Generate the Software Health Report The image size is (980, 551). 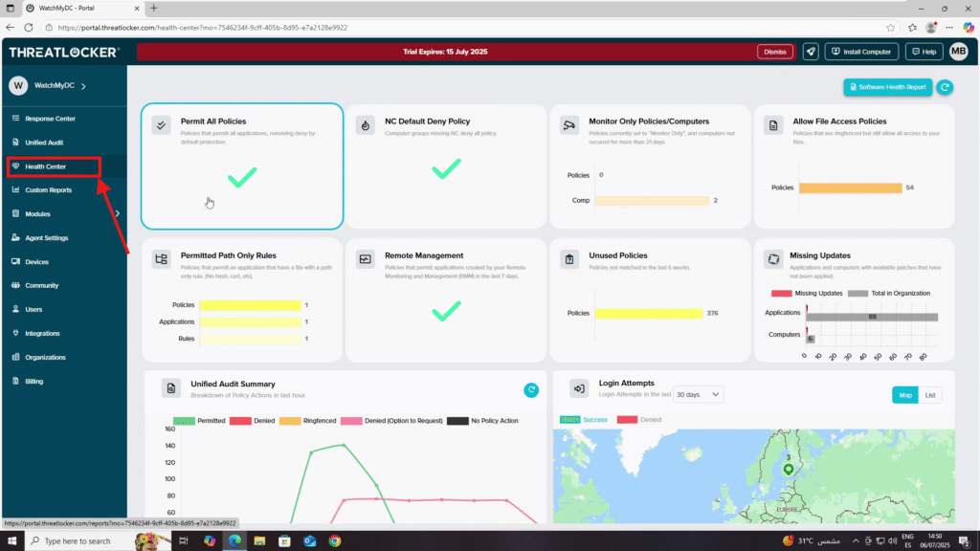887,87
